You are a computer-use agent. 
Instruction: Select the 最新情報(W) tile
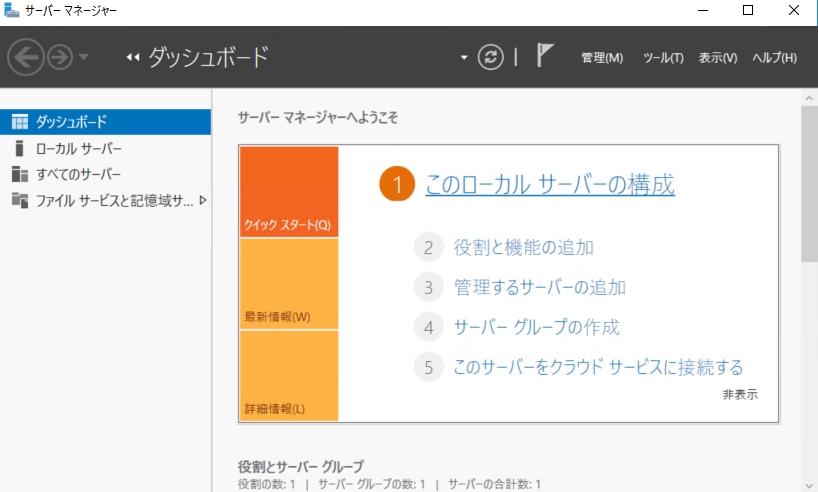tap(289, 284)
